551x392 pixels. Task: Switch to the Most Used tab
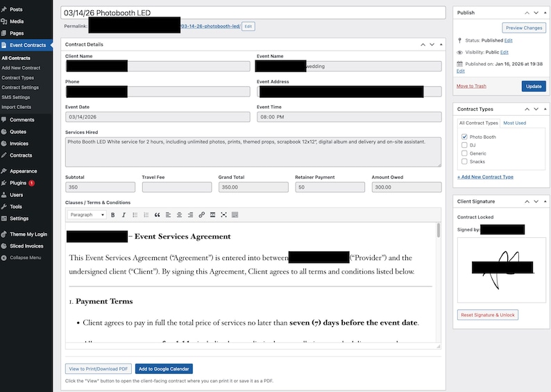[x=514, y=123]
